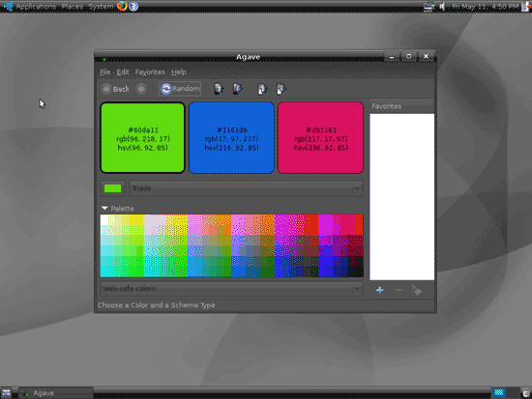The width and height of the screenshot is (532, 399).
Task: Click the Random color scheme button
Action: coord(180,89)
